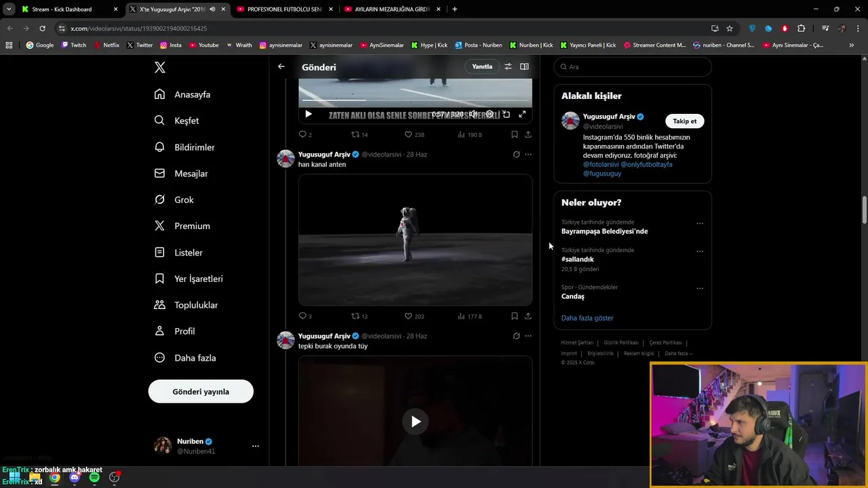Open Netflix bookmark in bookmarks bar
Image resolution: width=868 pixels, height=488 pixels.
point(106,45)
